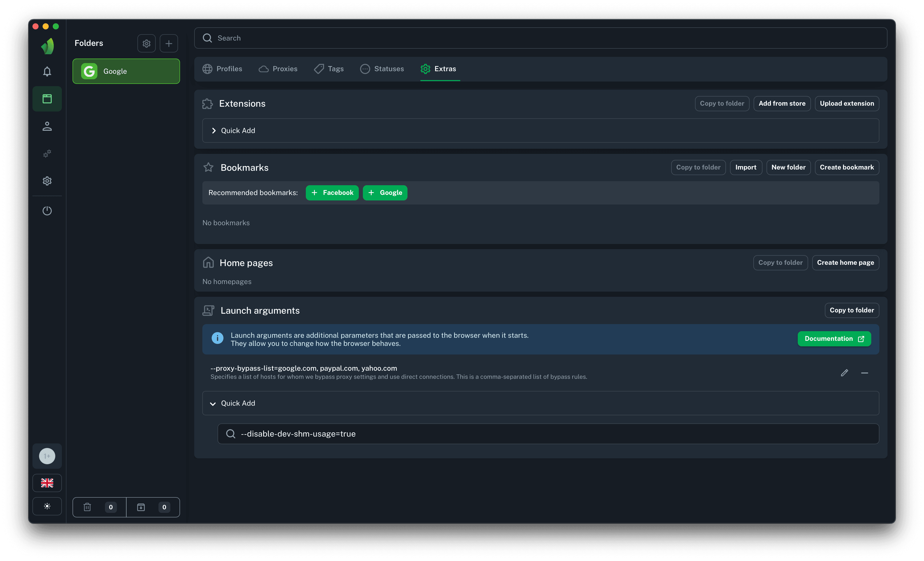Copy home pages to folder

click(780, 263)
